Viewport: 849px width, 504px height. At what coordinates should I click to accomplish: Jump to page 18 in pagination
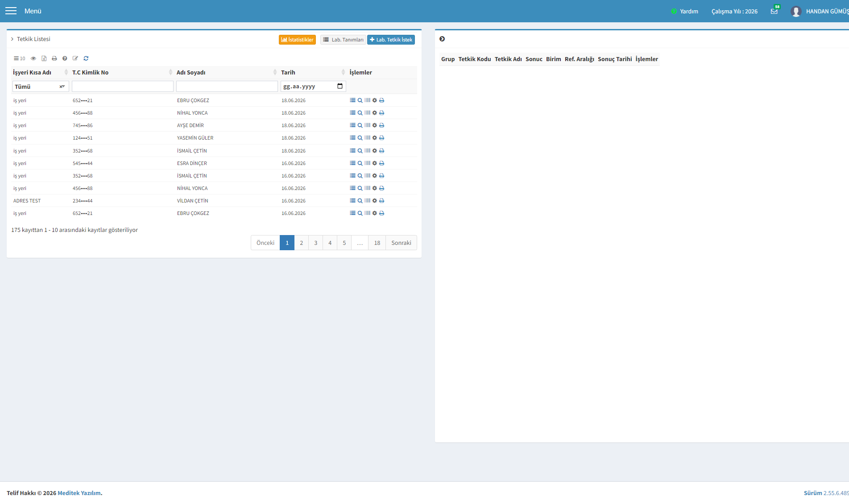click(x=377, y=243)
